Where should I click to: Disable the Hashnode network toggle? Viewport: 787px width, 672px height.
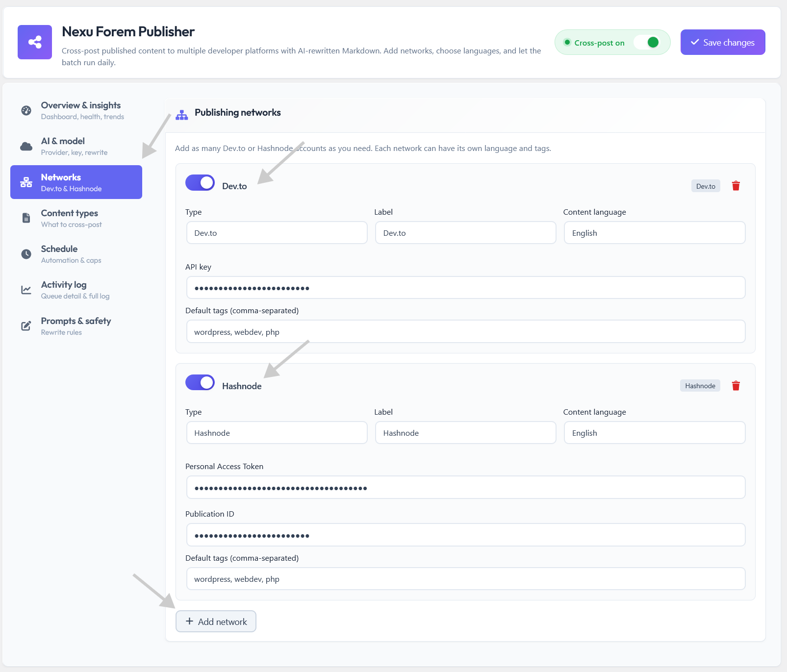[x=200, y=382]
